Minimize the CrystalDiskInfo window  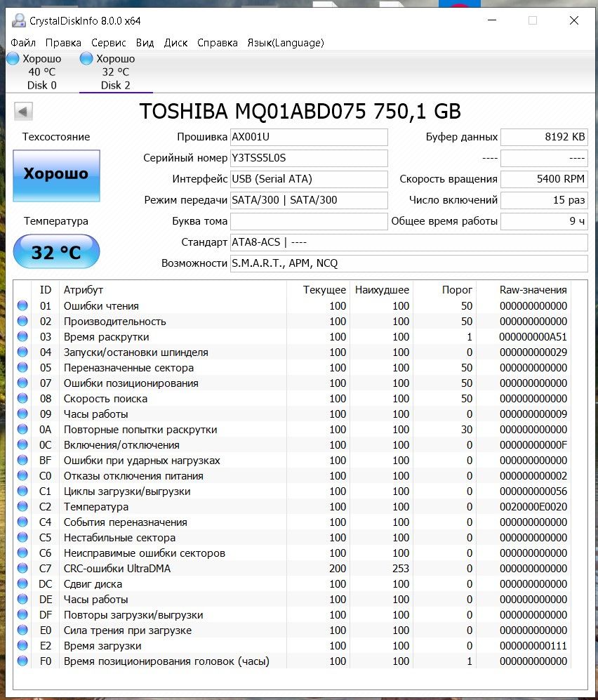coord(492,20)
